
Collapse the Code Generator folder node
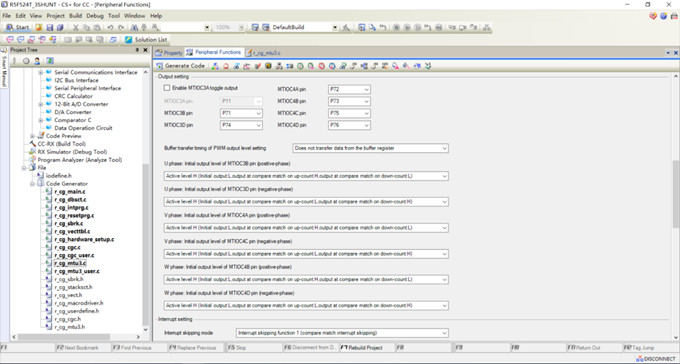coord(32,184)
